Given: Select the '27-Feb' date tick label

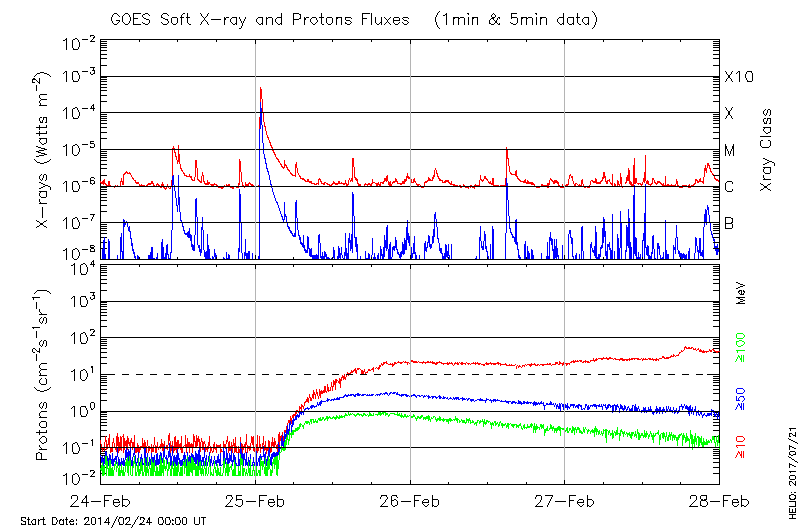Looking at the screenshot, I should [x=565, y=499].
